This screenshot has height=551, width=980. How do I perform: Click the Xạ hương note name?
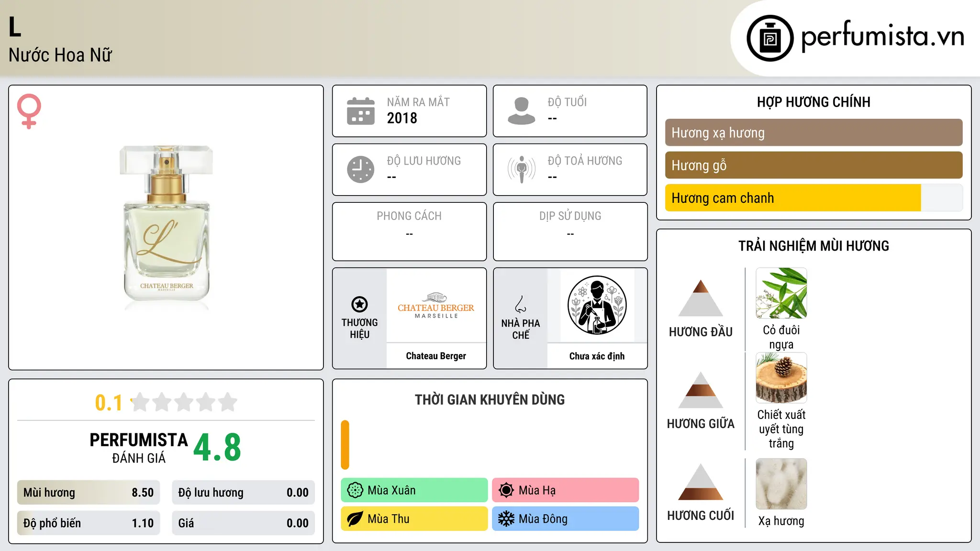point(781,521)
